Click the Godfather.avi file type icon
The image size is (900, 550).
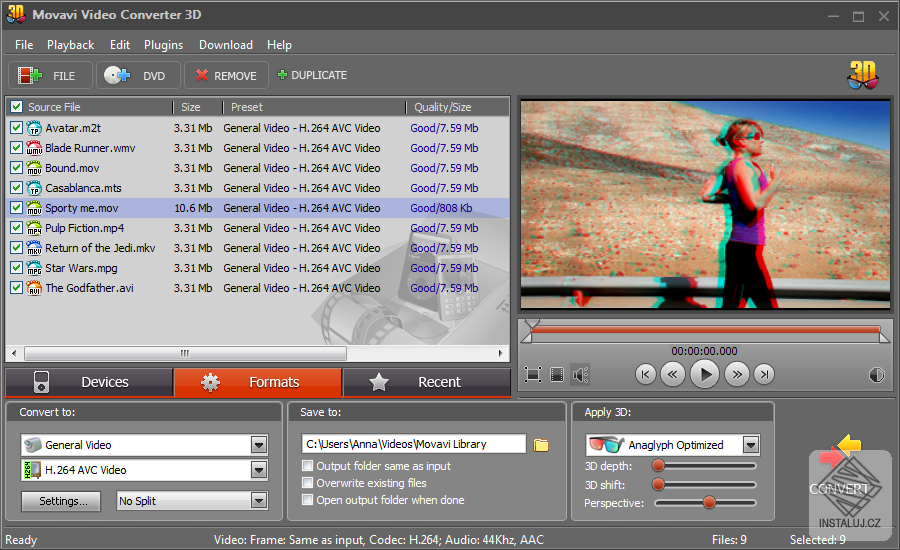coord(34,288)
